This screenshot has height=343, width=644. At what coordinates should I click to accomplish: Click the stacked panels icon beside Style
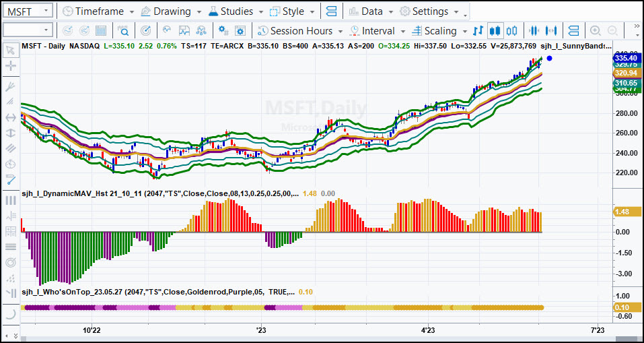pos(331,11)
